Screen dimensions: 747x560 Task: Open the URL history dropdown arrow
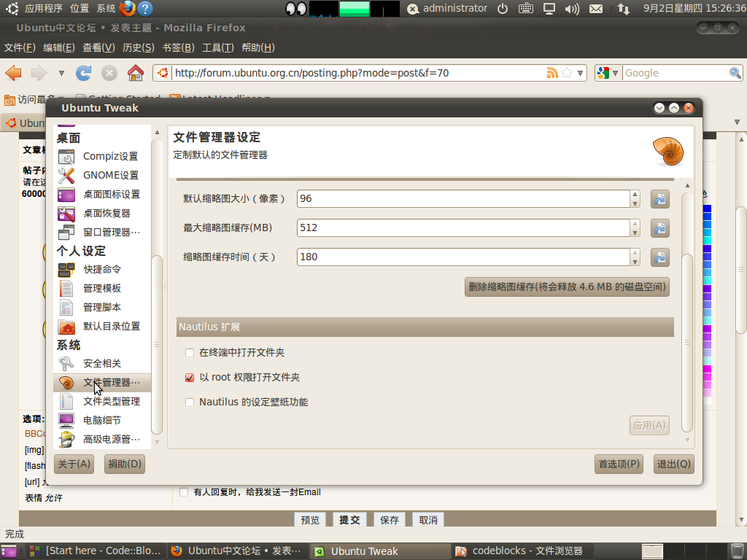(x=580, y=74)
